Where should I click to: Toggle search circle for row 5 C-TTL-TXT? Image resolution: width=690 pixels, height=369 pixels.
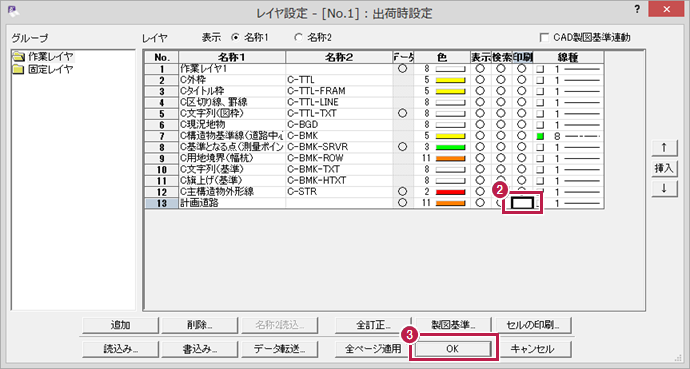coord(501,113)
